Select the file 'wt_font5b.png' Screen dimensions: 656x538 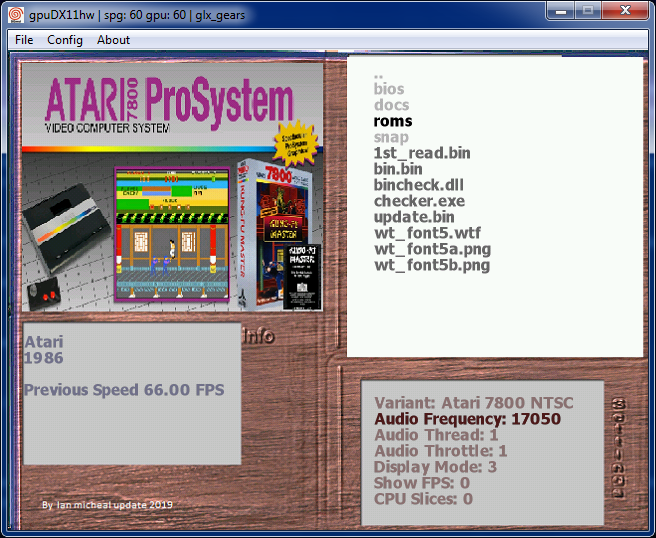click(432, 265)
